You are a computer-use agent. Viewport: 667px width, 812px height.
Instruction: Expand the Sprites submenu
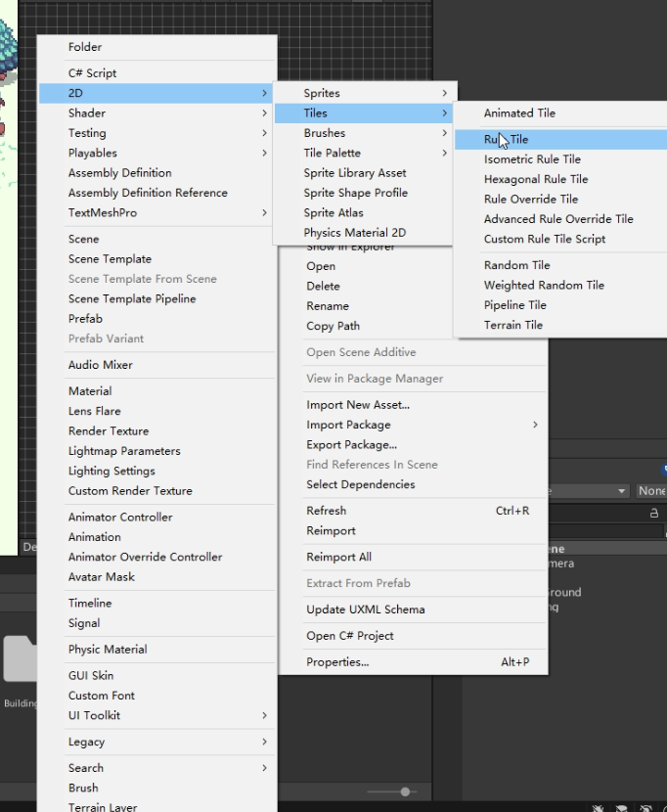(364, 93)
